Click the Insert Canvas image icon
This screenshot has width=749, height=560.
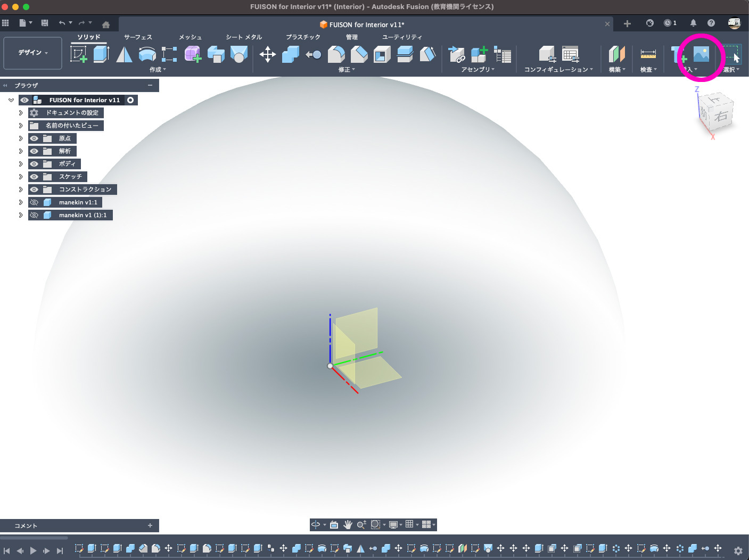[x=701, y=54]
